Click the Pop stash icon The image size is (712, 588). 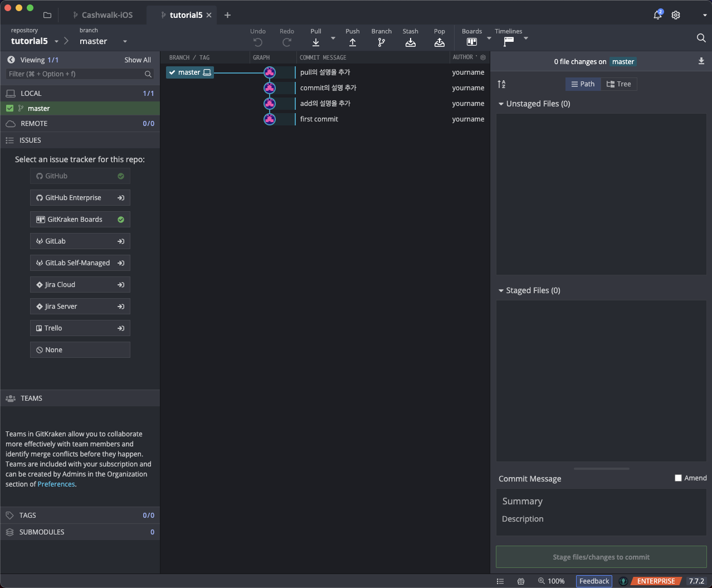[x=440, y=42]
